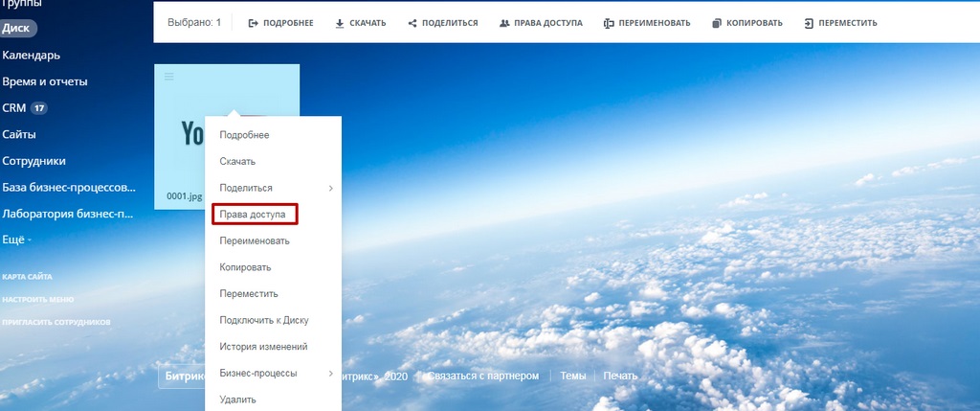The width and height of the screenshot is (980, 411).
Task: Click КОПИРОВАТЬ label in top toolbar
Action: pyautogui.click(x=754, y=23)
